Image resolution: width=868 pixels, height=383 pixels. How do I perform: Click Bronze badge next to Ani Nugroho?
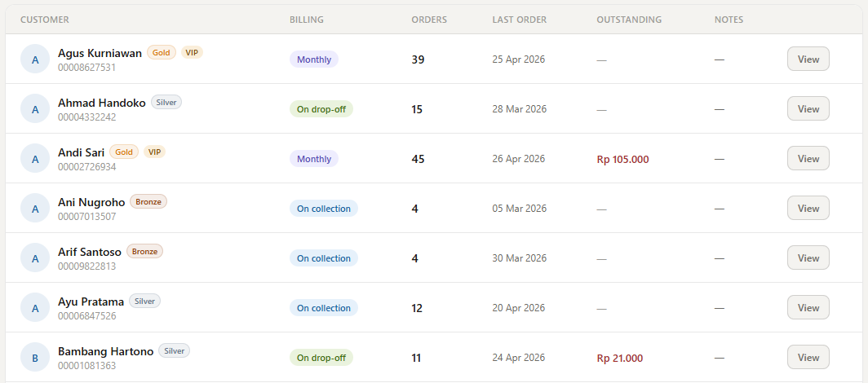pyautogui.click(x=148, y=202)
